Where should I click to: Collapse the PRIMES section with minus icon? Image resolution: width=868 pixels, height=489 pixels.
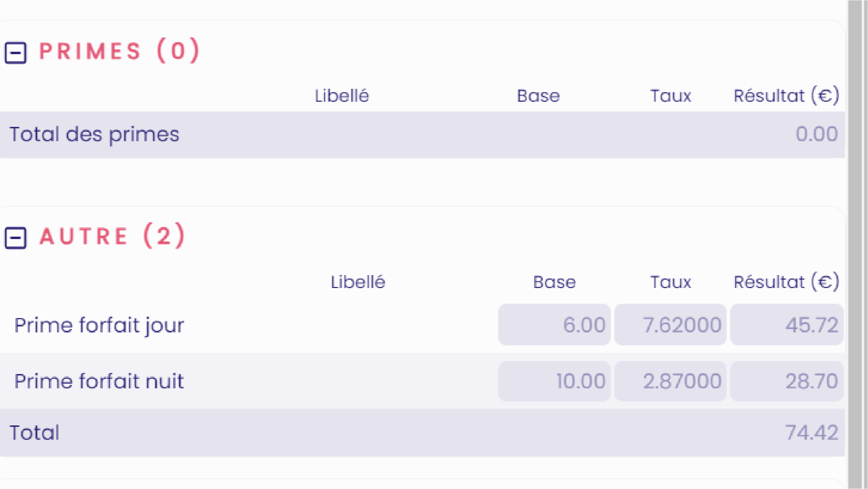[15, 53]
